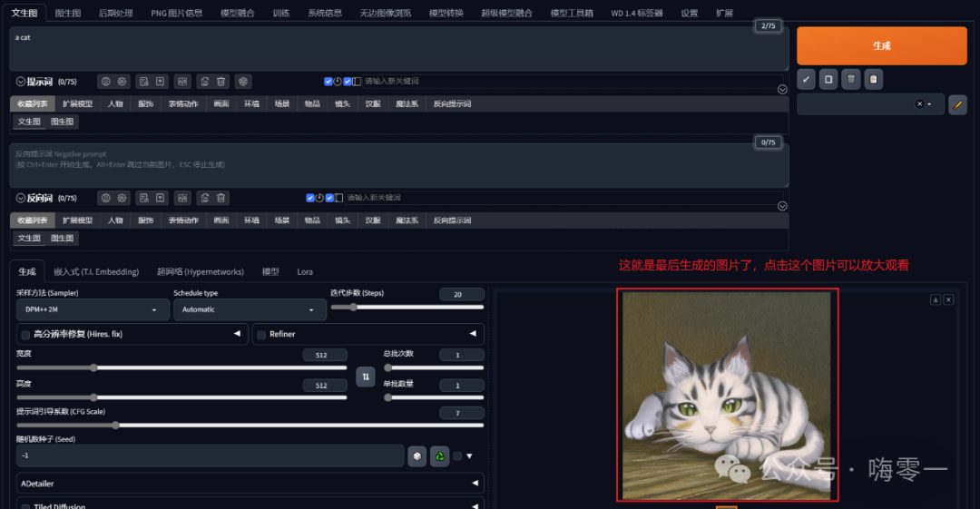Open the 后期处理 tab

pos(115,13)
